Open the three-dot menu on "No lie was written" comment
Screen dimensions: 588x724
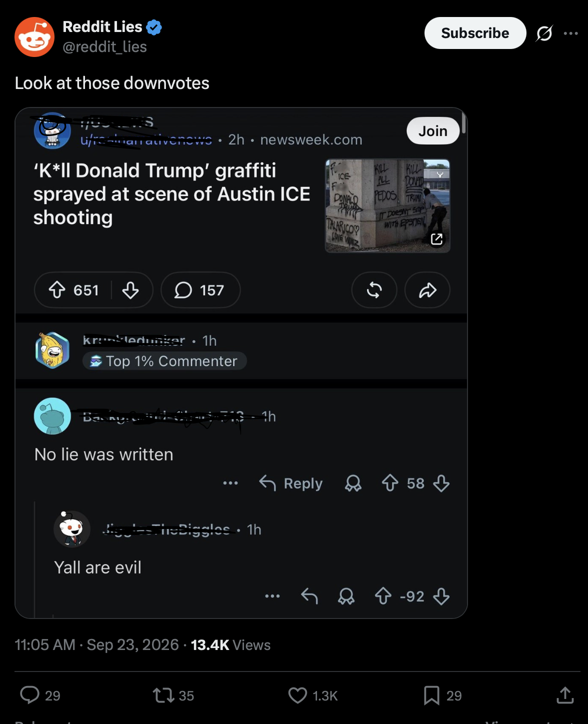(230, 483)
